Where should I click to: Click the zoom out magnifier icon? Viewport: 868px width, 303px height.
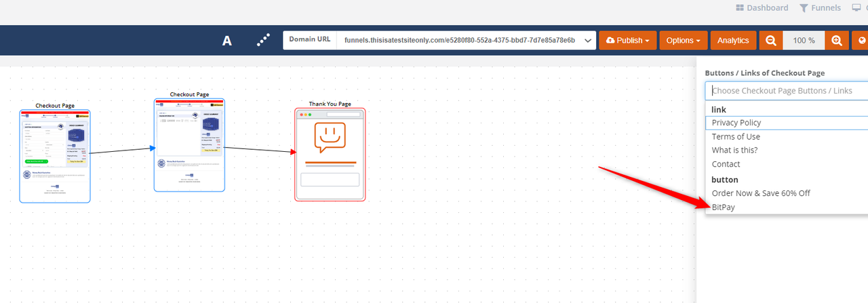(770, 41)
